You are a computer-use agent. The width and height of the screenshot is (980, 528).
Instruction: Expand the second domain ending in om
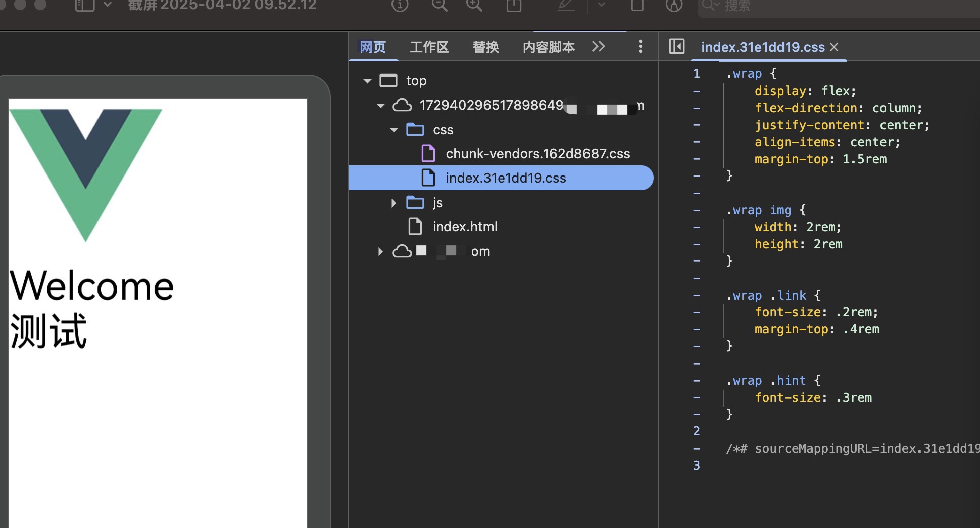[380, 251]
